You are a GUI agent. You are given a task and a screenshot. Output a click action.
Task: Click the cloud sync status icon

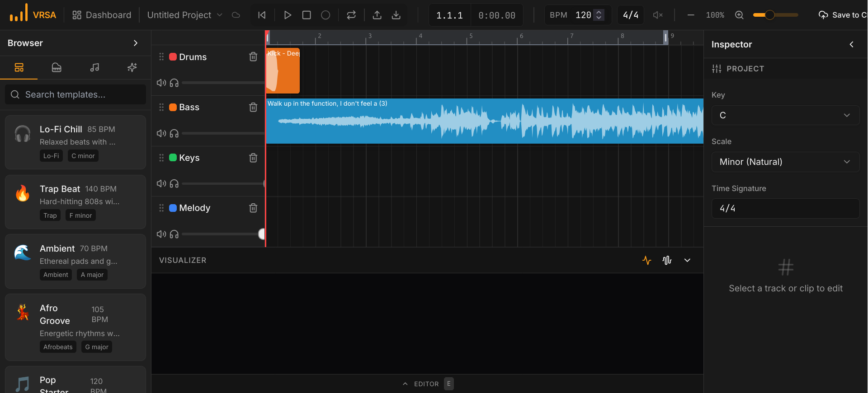pos(236,15)
